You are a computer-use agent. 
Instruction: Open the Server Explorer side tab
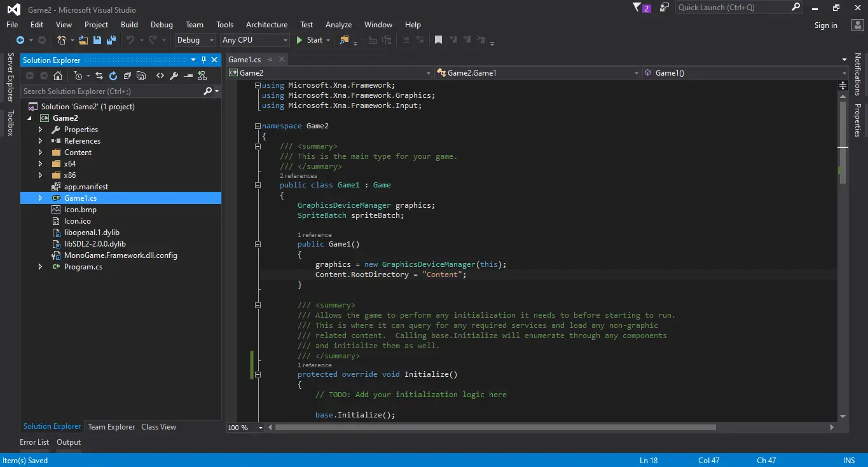(x=10, y=78)
